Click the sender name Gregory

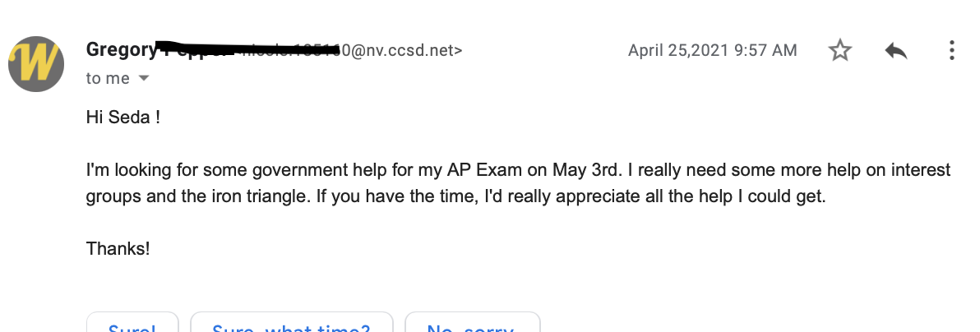tap(118, 50)
